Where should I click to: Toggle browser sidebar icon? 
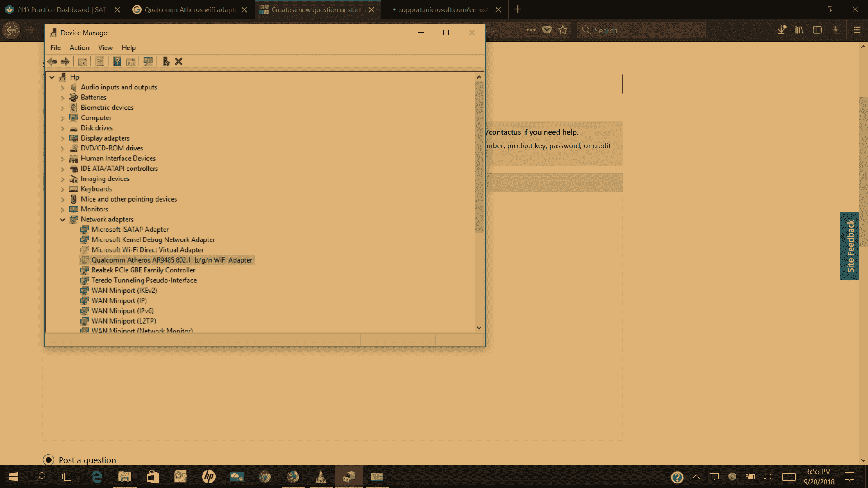pos(817,30)
